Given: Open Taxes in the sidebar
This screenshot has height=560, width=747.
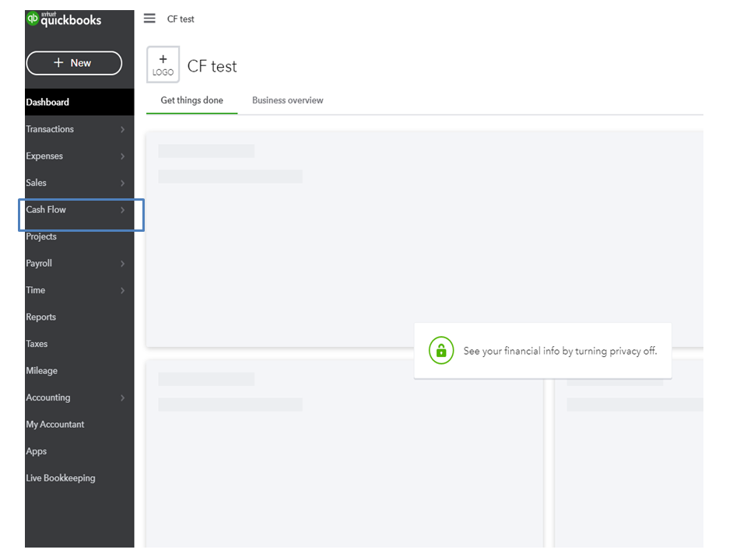Looking at the screenshot, I should [x=37, y=344].
